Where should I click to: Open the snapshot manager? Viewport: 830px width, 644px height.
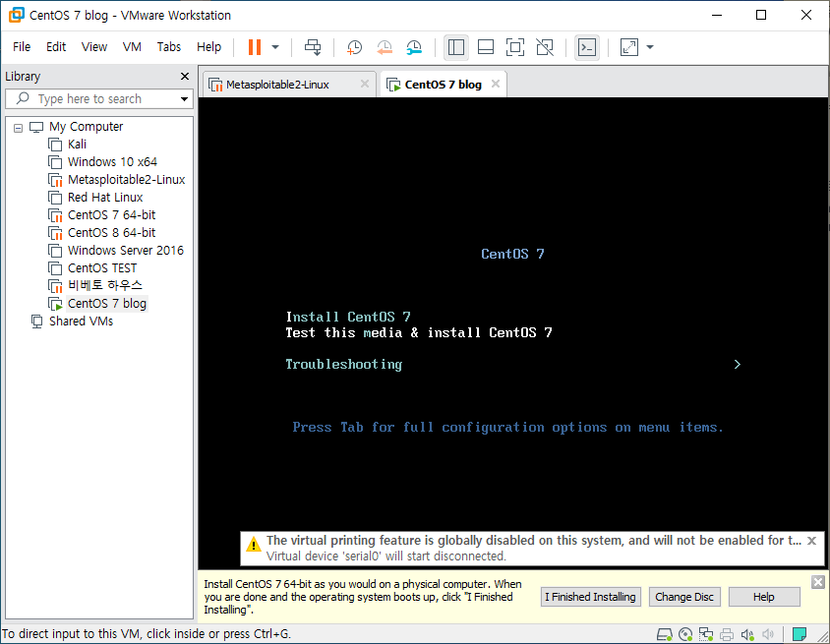point(414,47)
